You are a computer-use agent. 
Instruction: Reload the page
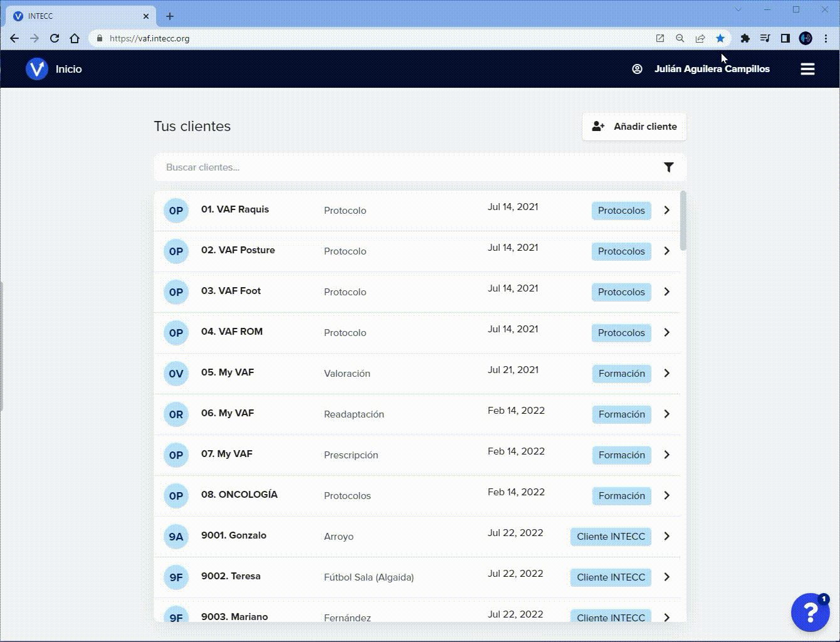coord(55,38)
